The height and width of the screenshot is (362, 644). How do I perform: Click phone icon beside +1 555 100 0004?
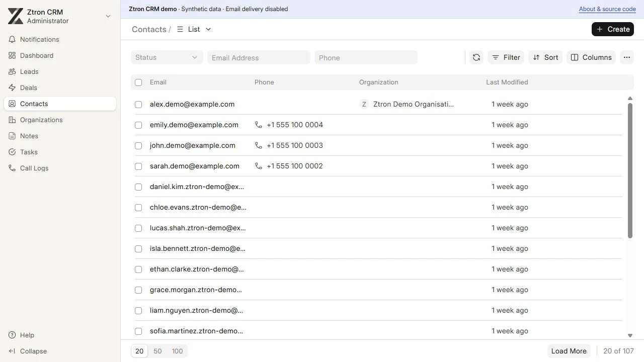click(x=259, y=125)
